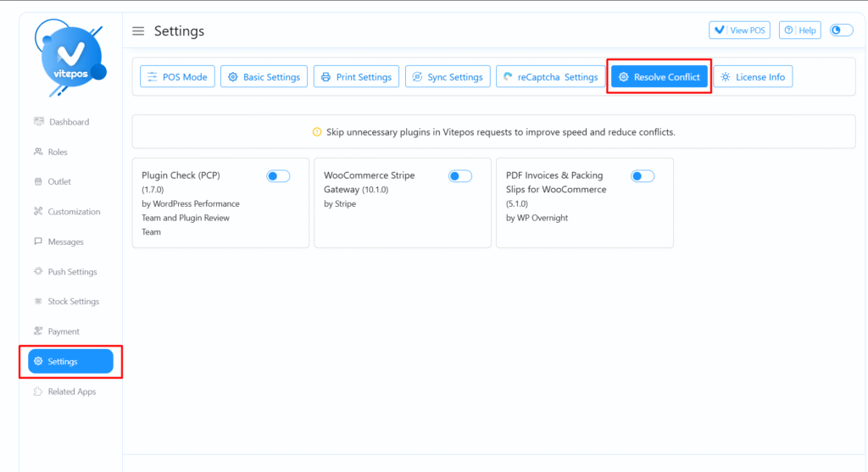Click 'by Stripe' author text
Viewport: 868px width, 472px height.
[x=340, y=203]
